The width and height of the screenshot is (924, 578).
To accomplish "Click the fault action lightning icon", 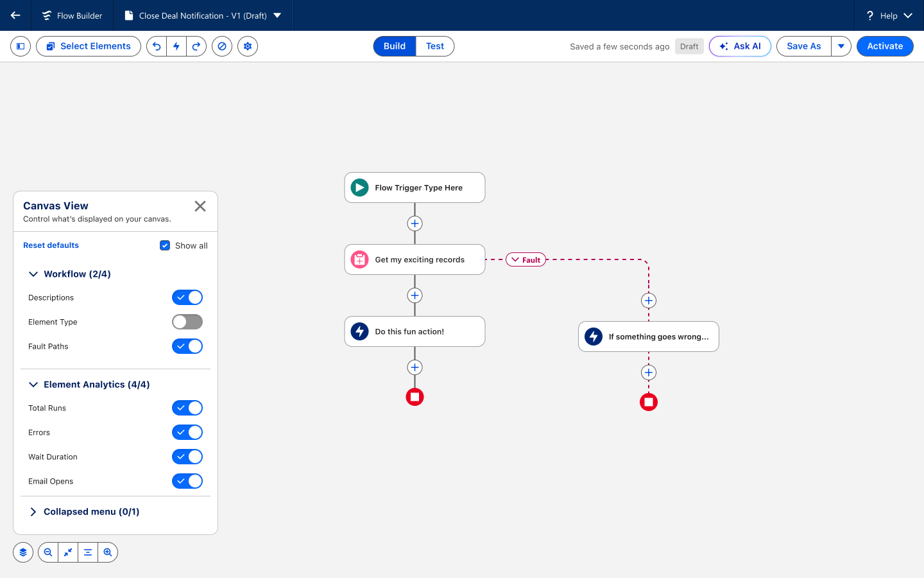I will (x=594, y=337).
